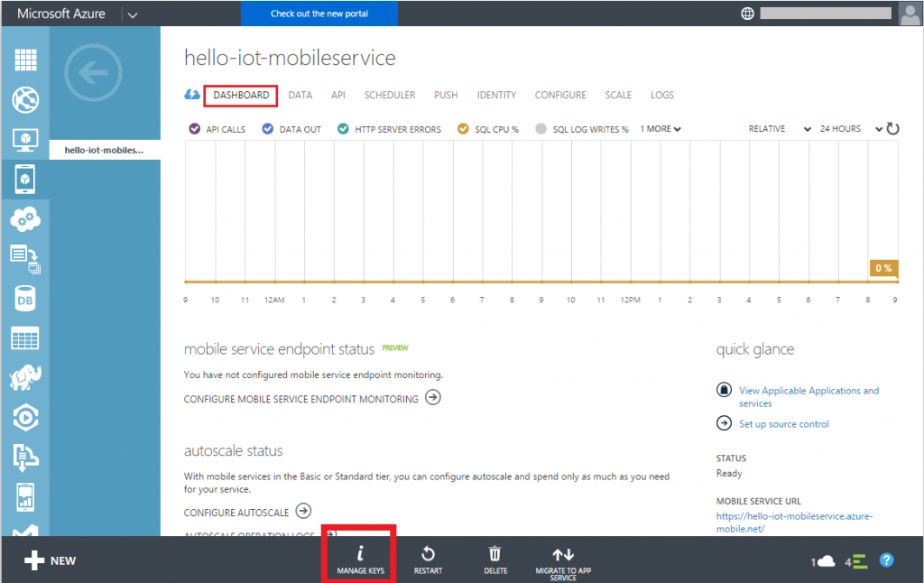The height and width of the screenshot is (583, 924).
Task: Open the user account avatar
Action: (910, 13)
